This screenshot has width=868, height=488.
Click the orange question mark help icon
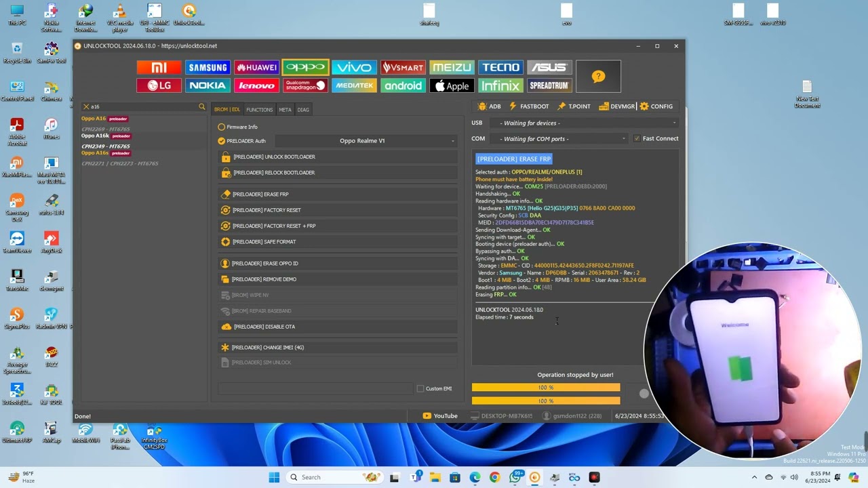click(598, 77)
